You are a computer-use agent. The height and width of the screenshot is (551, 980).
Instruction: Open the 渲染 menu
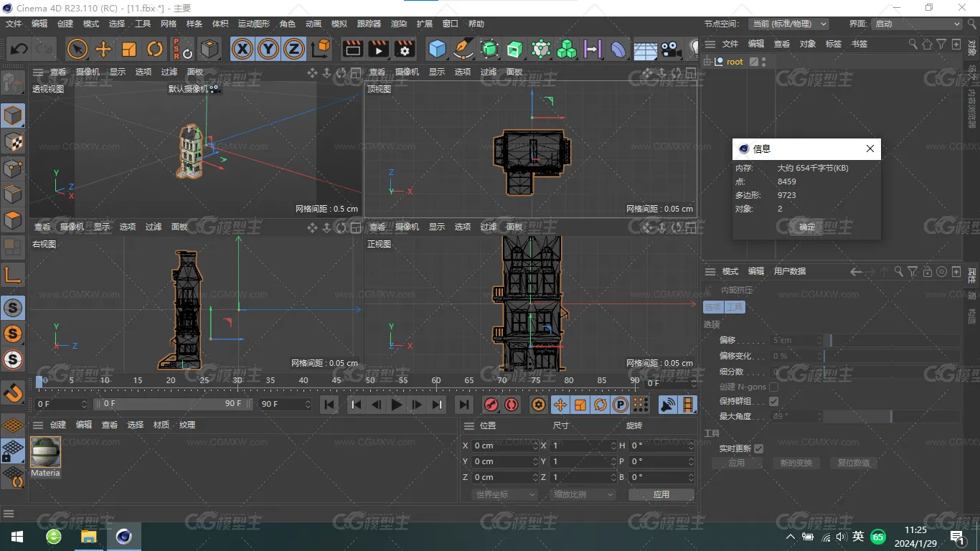[399, 24]
